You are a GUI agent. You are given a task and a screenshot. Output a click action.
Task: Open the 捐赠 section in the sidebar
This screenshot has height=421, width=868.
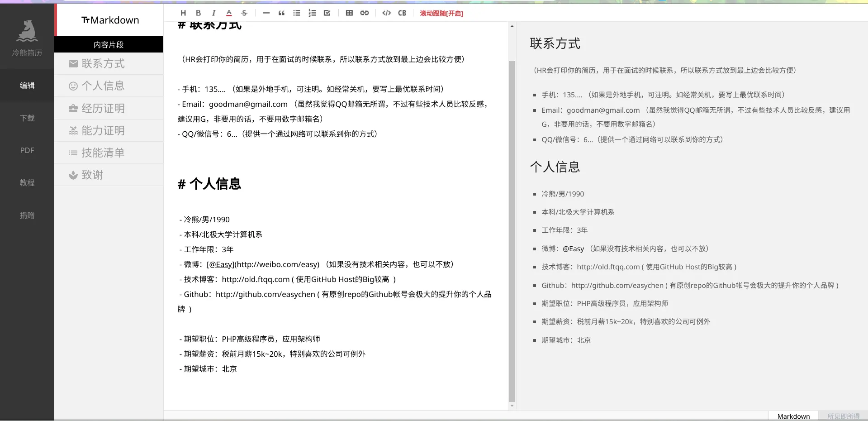click(x=27, y=215)
